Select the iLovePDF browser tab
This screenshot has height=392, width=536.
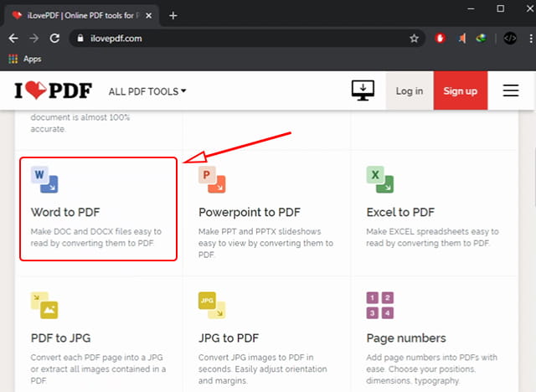pos(81,15)
